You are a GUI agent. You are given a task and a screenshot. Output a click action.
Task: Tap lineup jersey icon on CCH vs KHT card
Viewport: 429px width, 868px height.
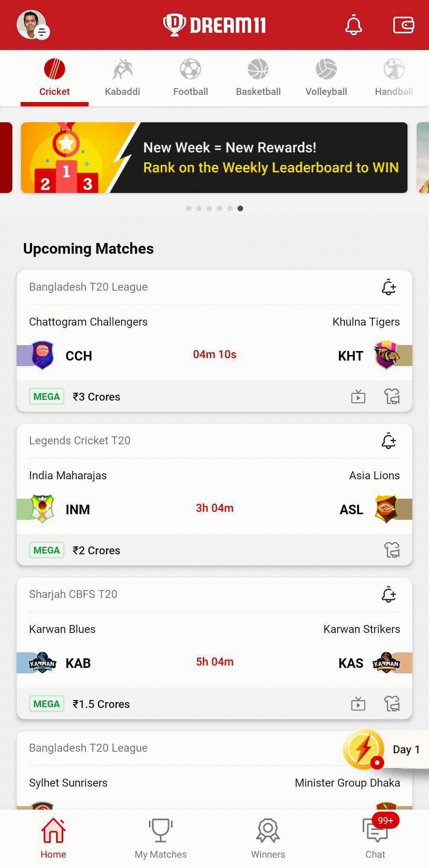coord(392,396)
